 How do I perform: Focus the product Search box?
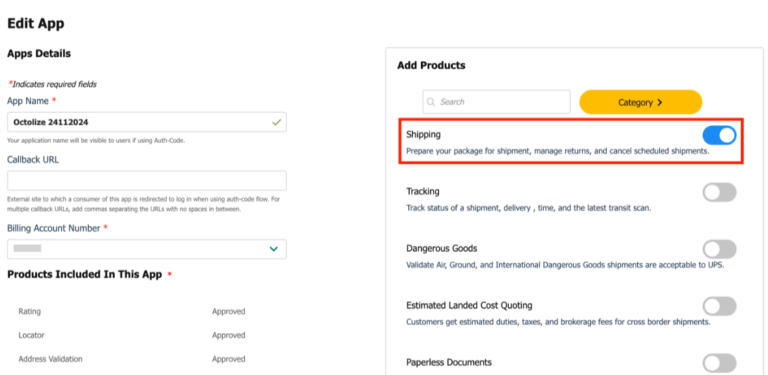click(x=497, y=102)
